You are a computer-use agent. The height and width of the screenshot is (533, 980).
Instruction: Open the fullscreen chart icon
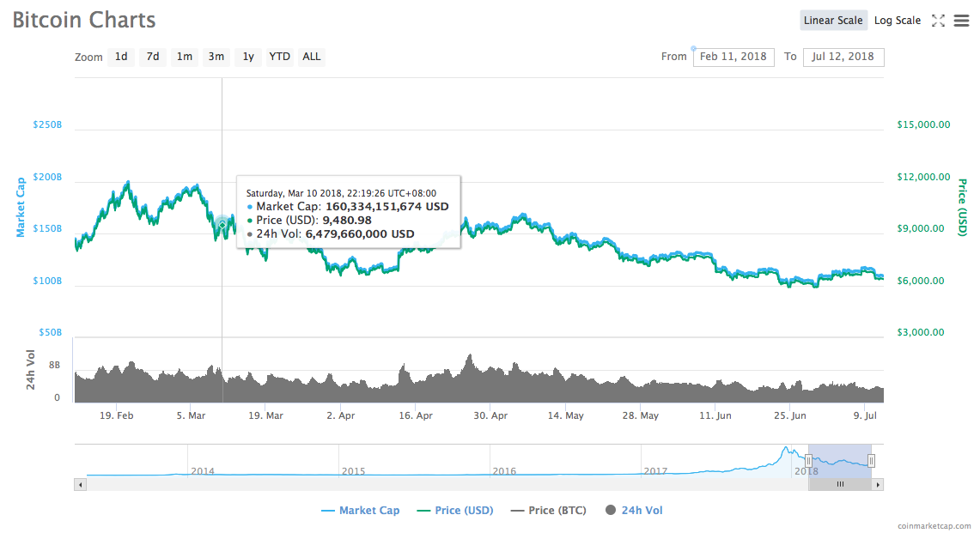tap(938, 21)
